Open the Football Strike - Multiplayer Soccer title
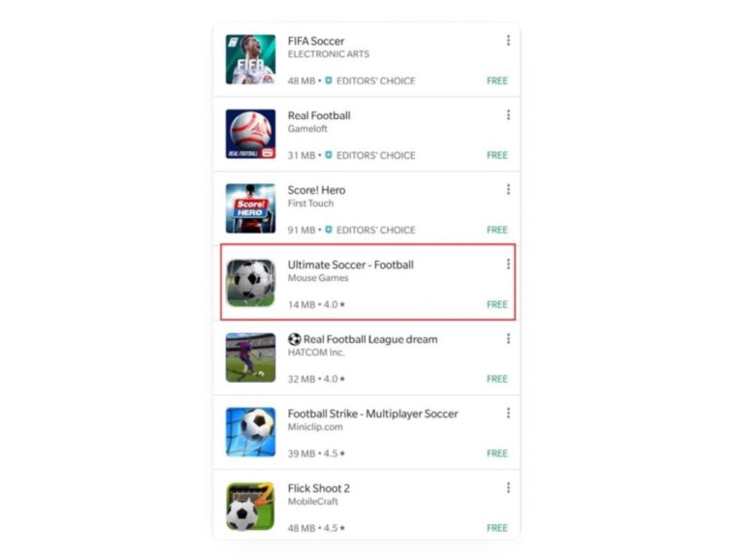 coord(372,414)
